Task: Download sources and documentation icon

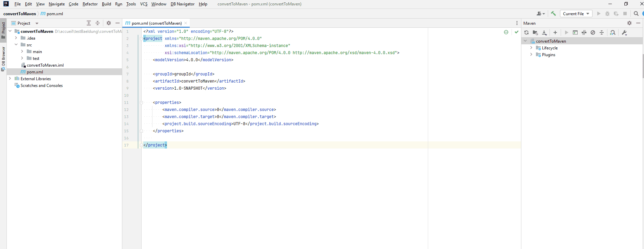Action: point(544,32)
